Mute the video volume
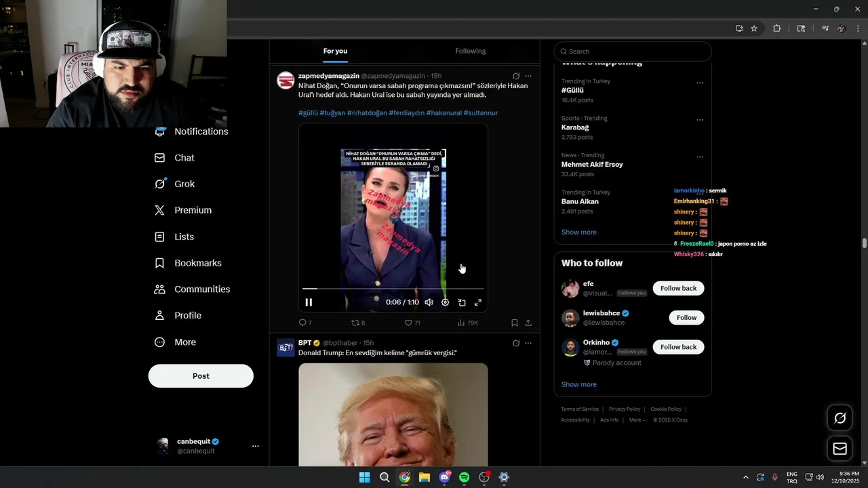868x488 pixels. [x=429, y=302]
